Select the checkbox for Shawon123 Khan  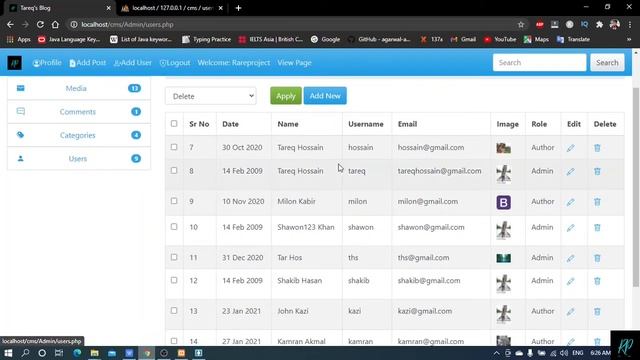[174, 227]
